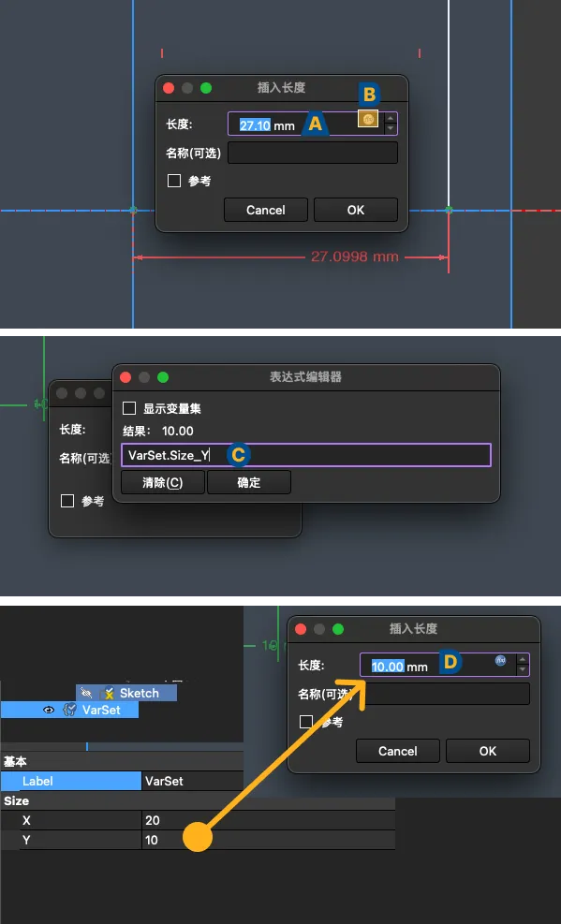Screen dimensions: 561x924
Task: Click OK in the 27.10 mm length dialog
Action: point(355,210)
